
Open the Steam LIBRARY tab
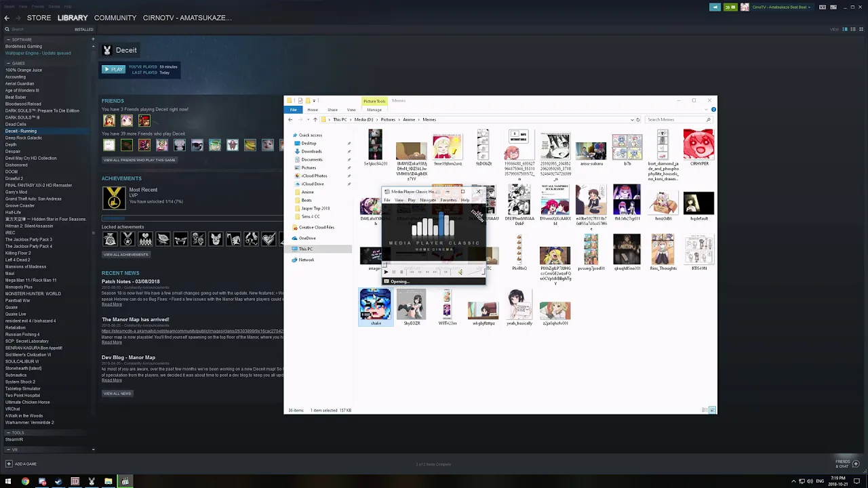73,18
